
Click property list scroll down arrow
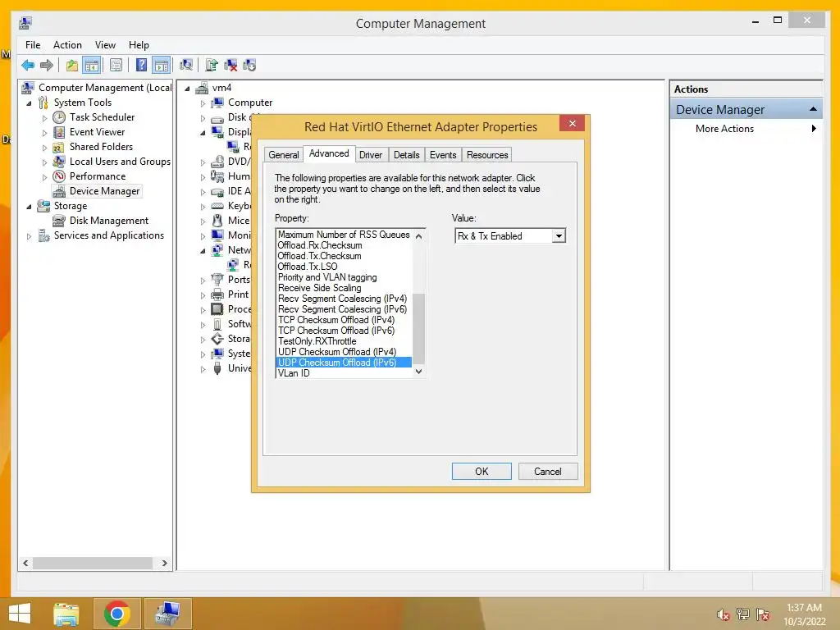(419, 372)
